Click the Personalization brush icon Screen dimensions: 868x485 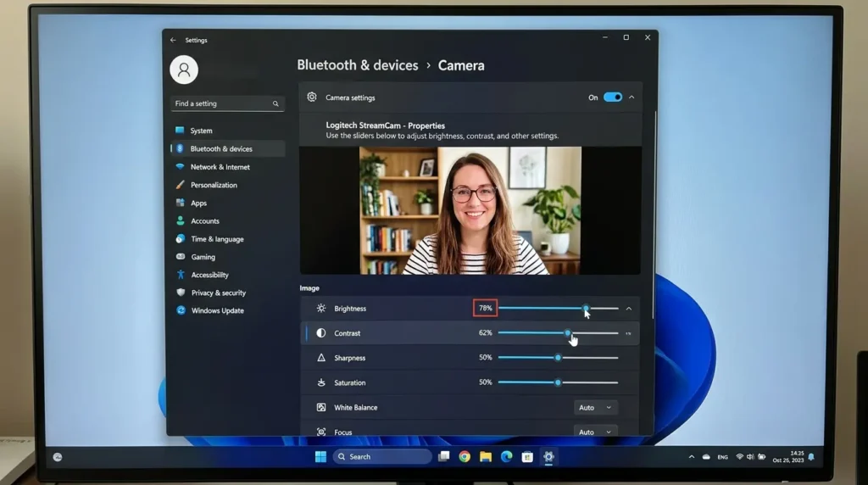tap(180, 185)
